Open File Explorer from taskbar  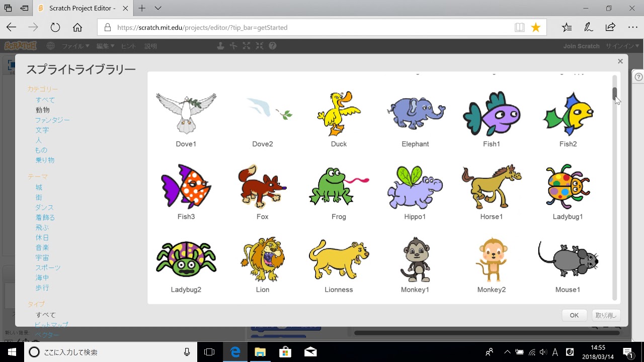pyautogui.click(x=260, y=352)
